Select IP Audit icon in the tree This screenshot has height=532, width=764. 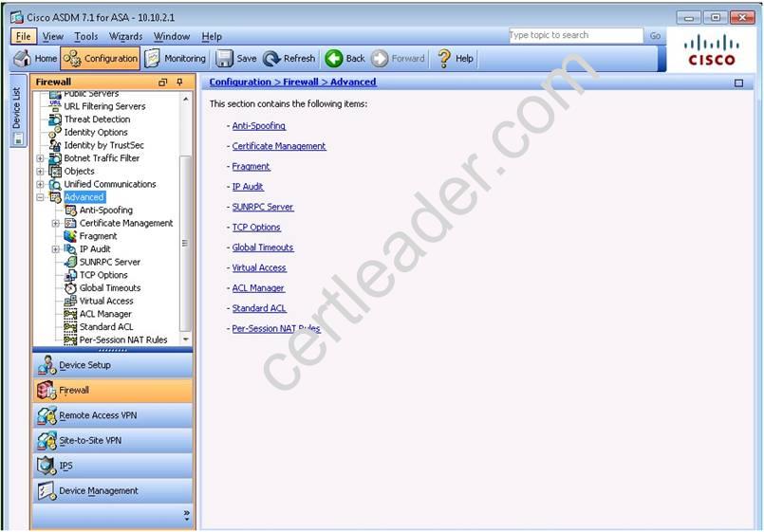[70, 249]
